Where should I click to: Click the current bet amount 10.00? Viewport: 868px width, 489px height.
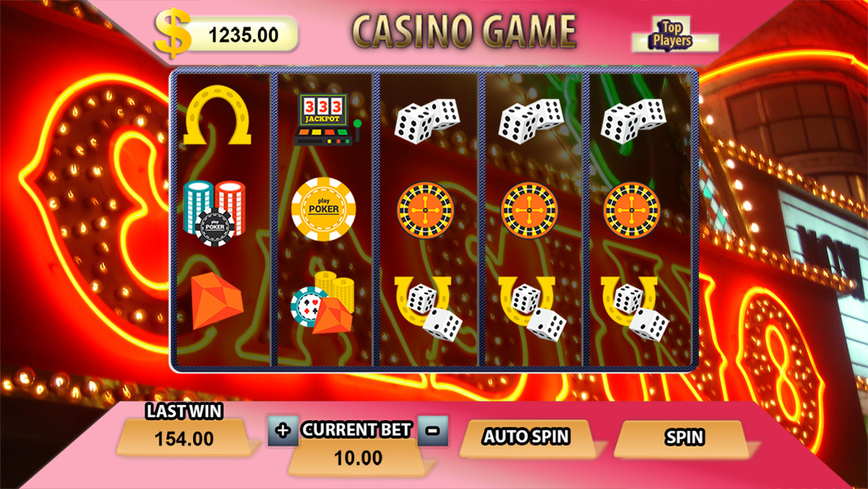coord(358,458)
